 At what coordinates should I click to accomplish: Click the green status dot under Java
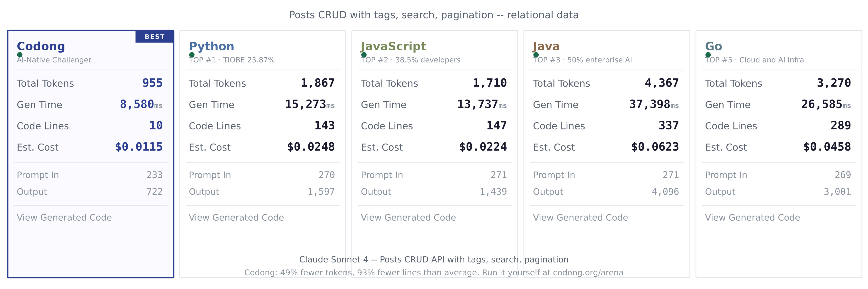point(536,55)
